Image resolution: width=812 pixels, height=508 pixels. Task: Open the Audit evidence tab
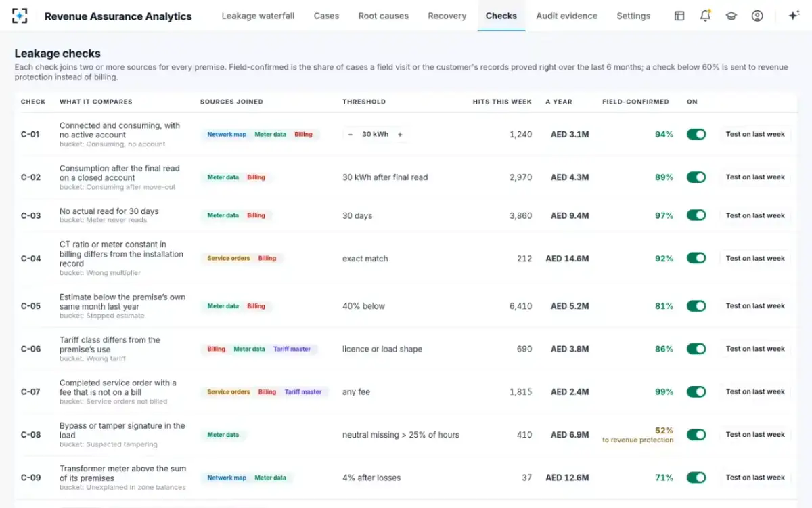click(x=566, y=16)
